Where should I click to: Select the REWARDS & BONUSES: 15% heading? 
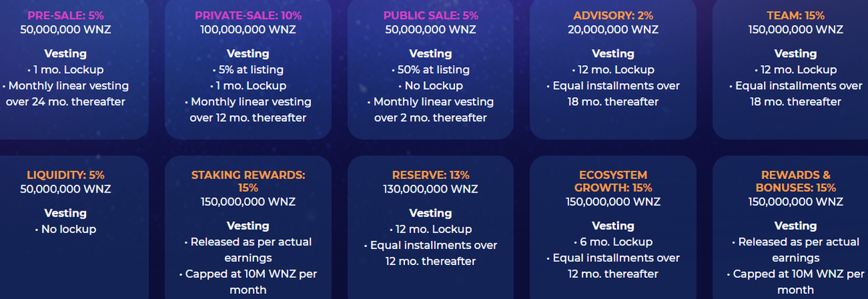(x=796, y=181)
